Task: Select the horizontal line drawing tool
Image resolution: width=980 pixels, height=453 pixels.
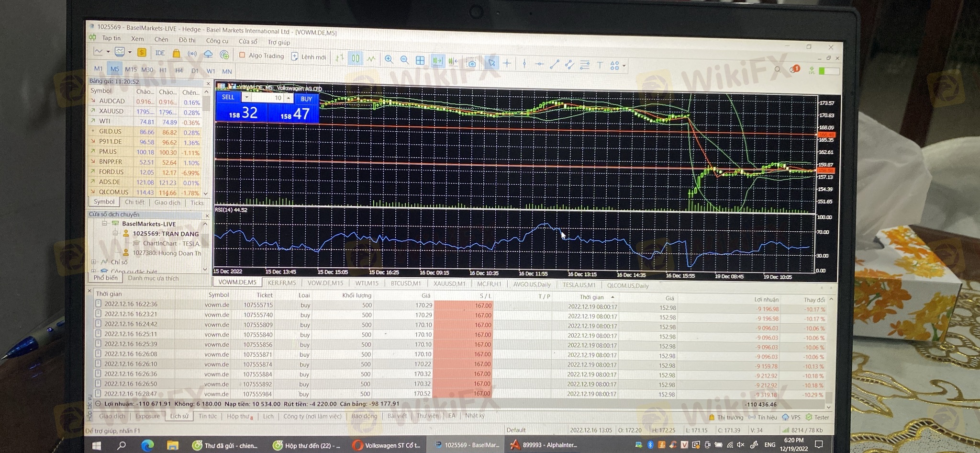Action: [539, 64]
